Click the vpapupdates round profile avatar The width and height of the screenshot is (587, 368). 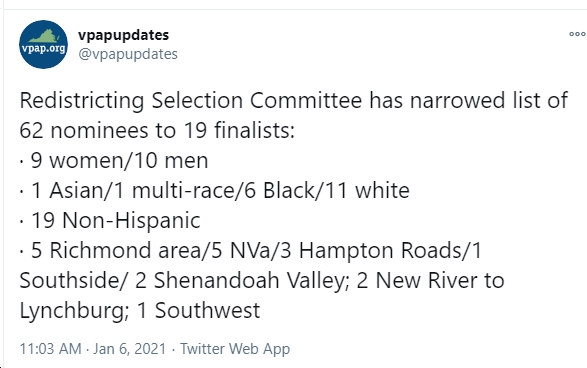43,45
